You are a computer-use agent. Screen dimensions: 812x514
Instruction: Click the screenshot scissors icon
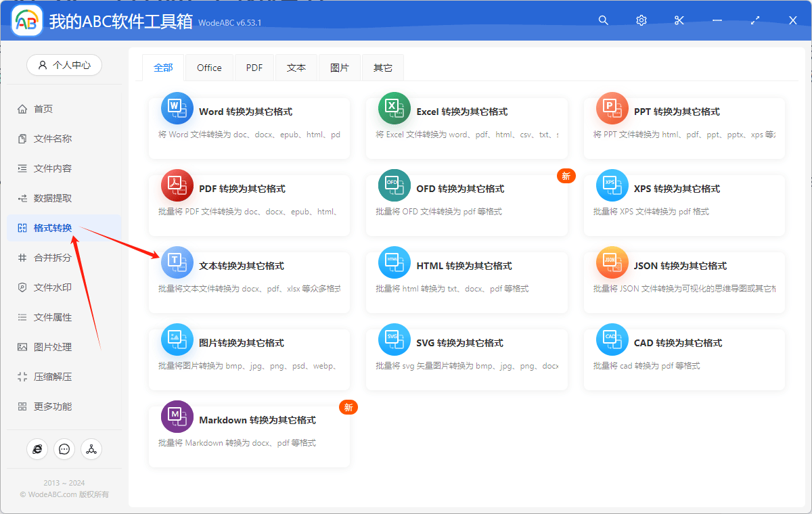point(679,20)
